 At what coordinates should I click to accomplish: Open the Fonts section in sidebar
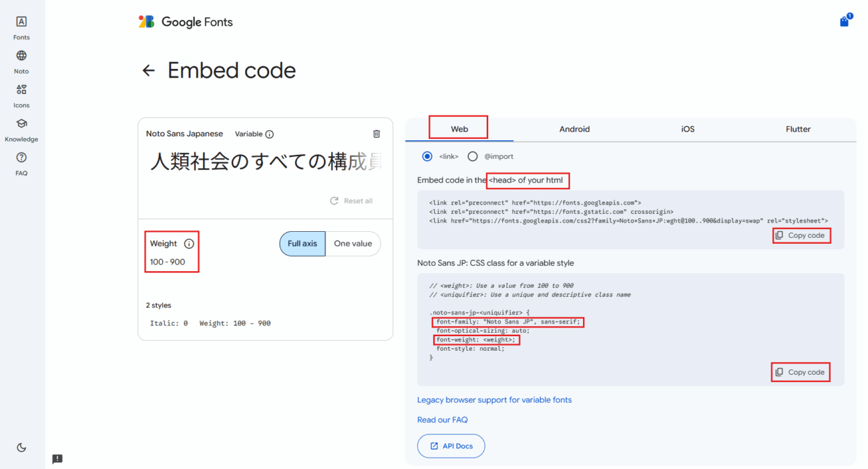tap(21, 22)
